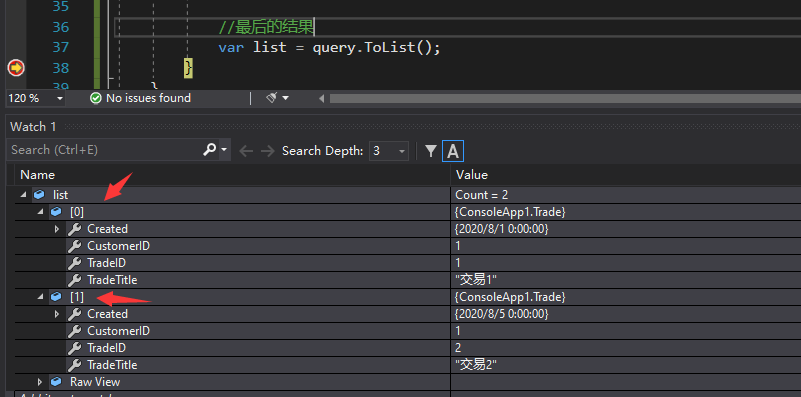Screen dimensions: 801x397
Task: Open the Search Depth dropdown
Action: (x=389, y=151)
